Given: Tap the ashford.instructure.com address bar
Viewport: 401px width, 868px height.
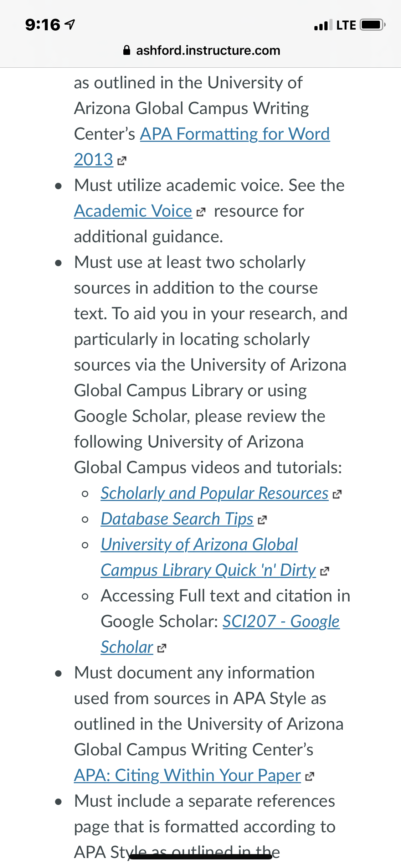Looking at the screenshot, I should [201, 50].
